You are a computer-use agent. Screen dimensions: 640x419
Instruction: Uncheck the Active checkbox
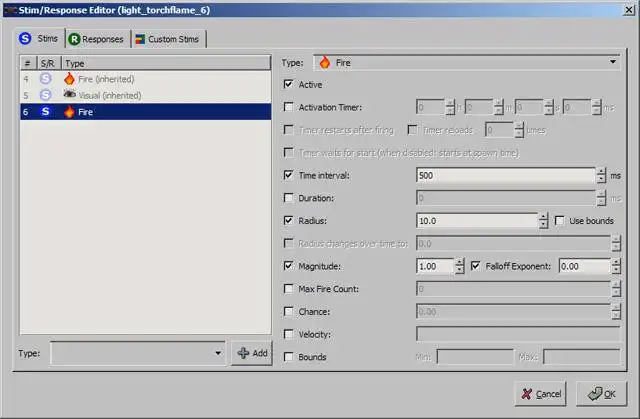tap(288, 84)
